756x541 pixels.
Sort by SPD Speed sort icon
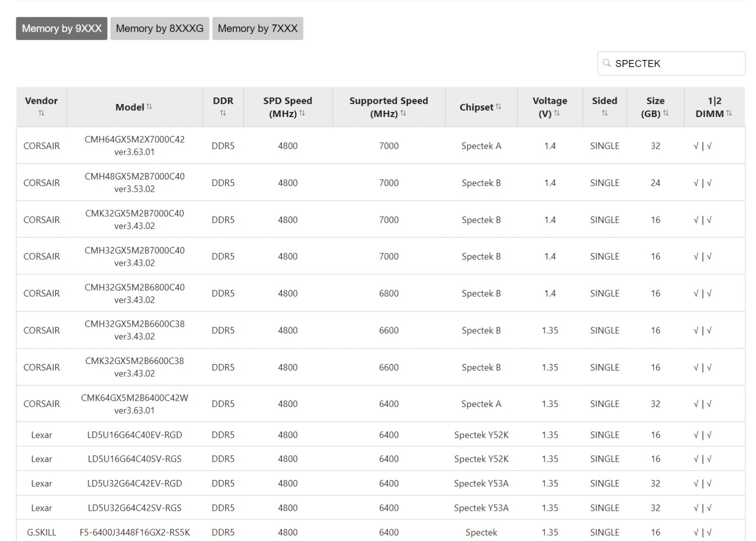[x=302, y=113]
